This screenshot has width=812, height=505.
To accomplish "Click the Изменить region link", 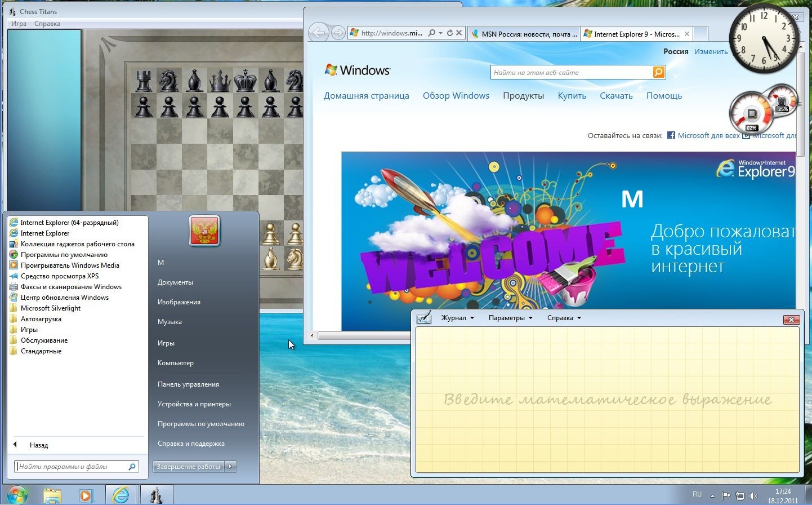I will coord(711,51).
